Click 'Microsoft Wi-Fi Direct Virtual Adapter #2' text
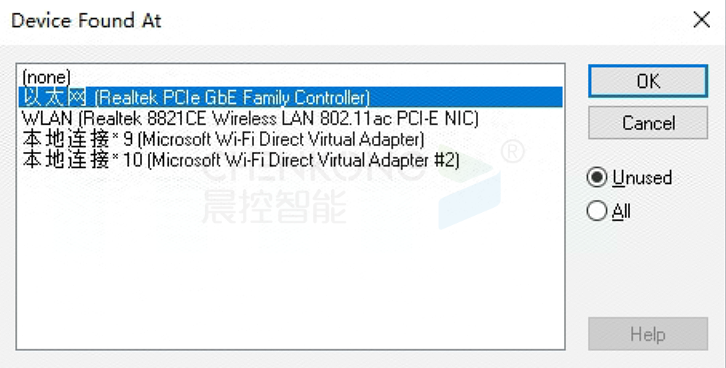Image resolution: width=726 pixels, height=368 pixels. [304, 160]
